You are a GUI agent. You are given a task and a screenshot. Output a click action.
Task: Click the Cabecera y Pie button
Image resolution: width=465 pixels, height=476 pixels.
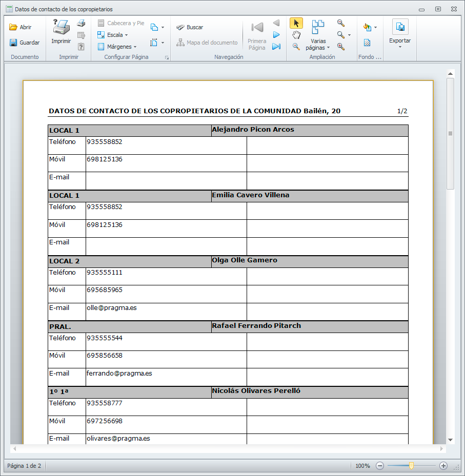[x=121, y=23]
